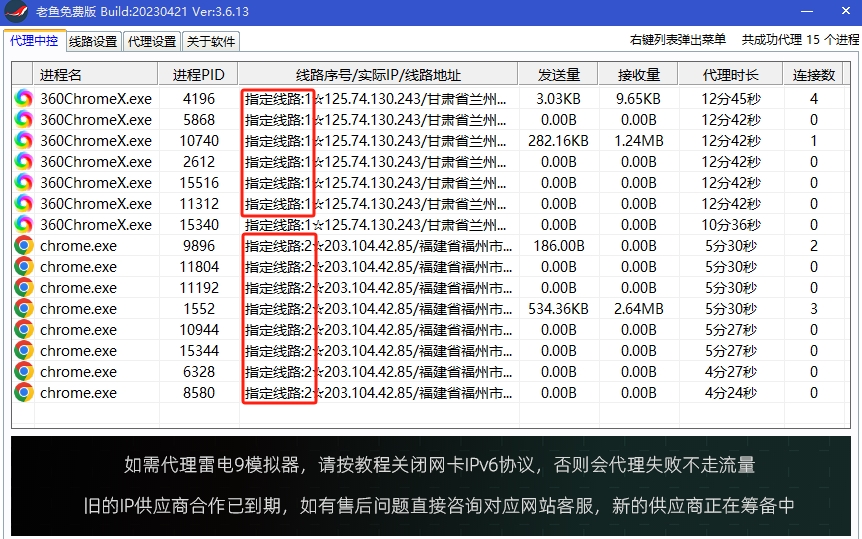Click the 10分36秒 duration cell

click(731, 224)
